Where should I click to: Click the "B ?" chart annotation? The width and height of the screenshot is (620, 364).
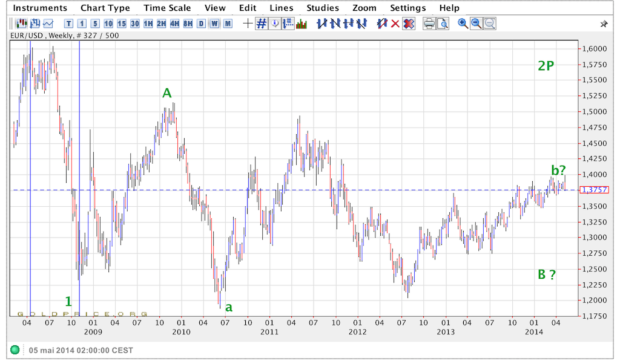click(547, 275)
